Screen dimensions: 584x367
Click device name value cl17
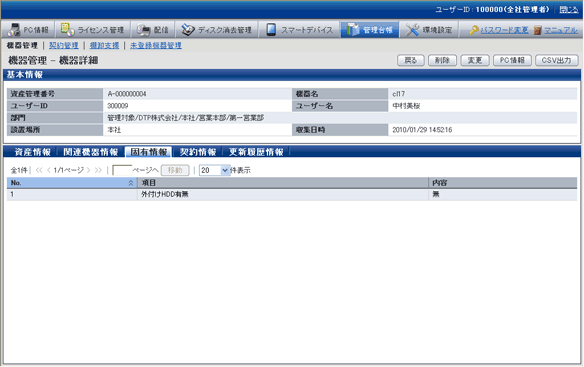pyautogui.click(x=399, y=94)
